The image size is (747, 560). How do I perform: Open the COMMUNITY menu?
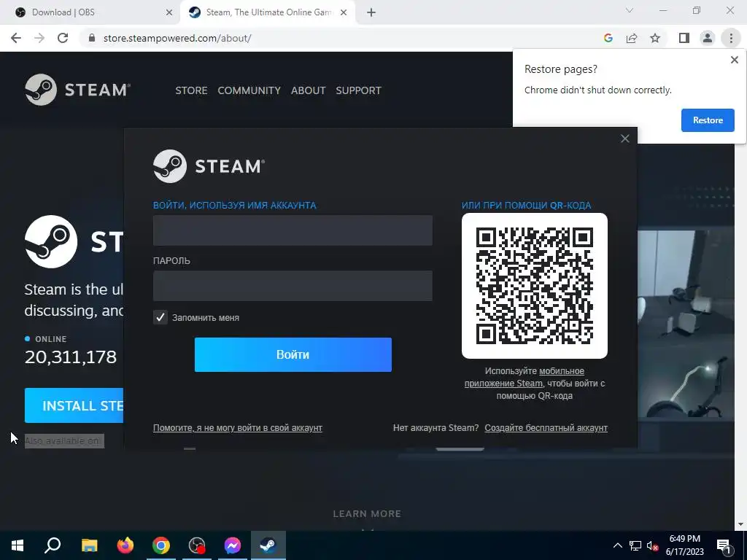249,90
